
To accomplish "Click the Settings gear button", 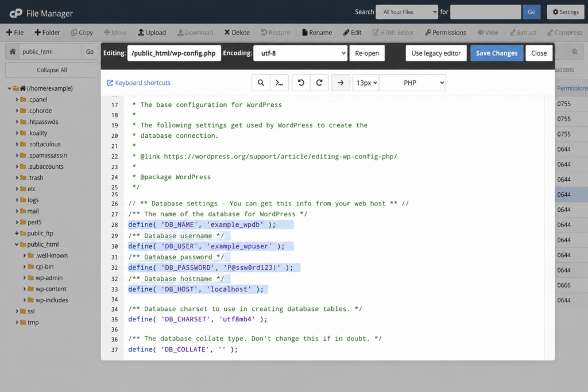I will pos(566,12).
